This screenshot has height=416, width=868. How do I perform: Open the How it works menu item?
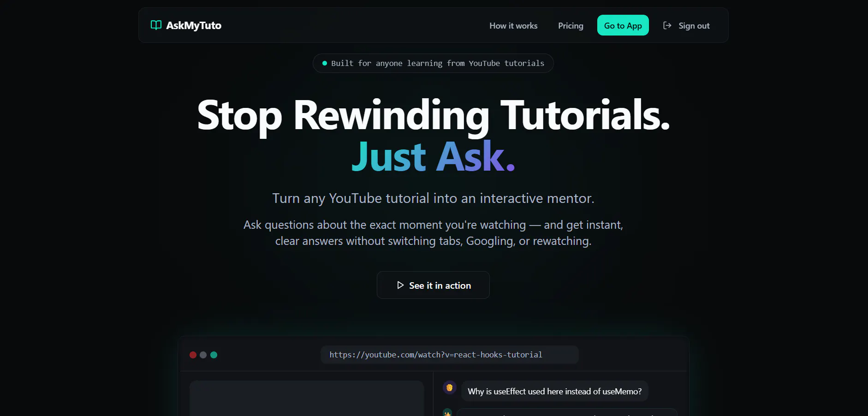tap(513, 26)
